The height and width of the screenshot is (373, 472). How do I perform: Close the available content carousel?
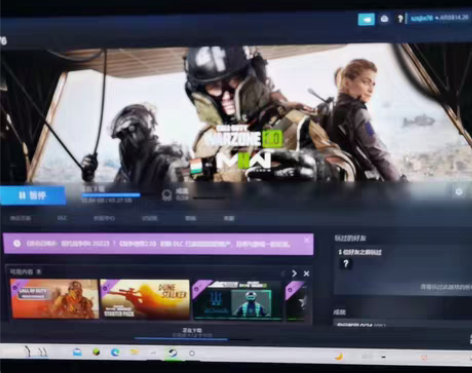[x=306, y=274]
